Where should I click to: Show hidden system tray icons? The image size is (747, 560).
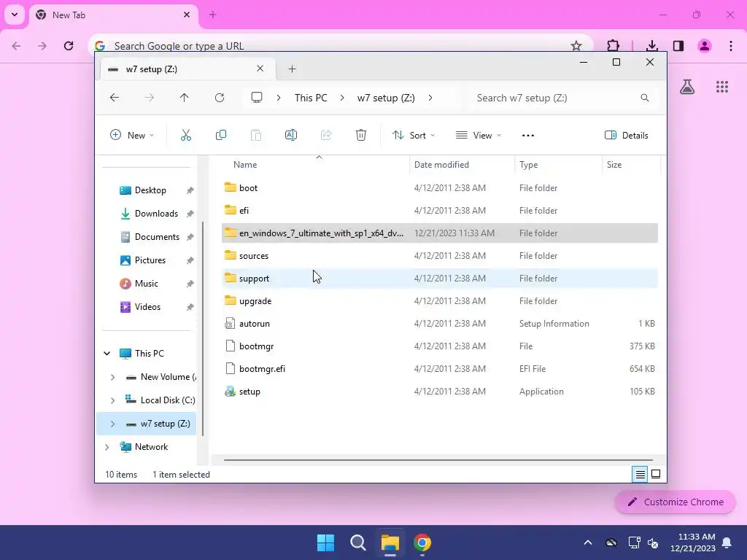pos(588,542)
